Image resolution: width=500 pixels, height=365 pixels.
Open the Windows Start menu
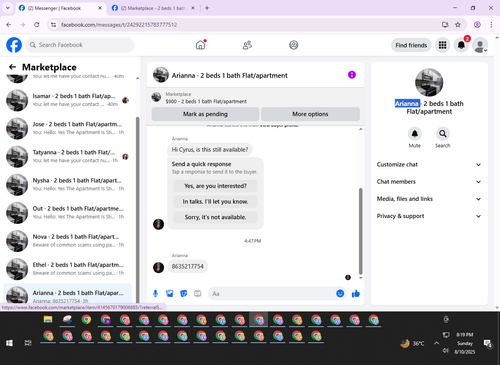click(x=9, y=343)
